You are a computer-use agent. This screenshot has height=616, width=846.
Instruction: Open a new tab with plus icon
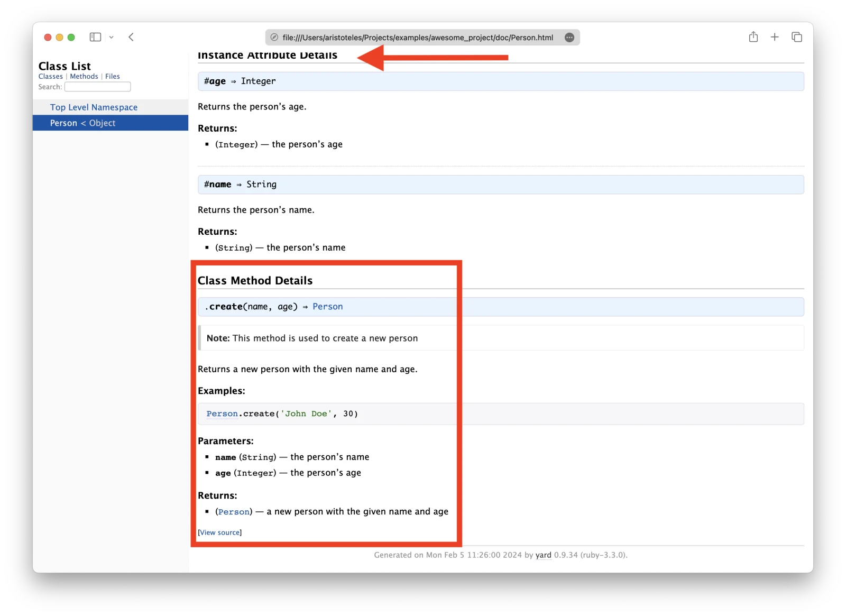[775, 37]
